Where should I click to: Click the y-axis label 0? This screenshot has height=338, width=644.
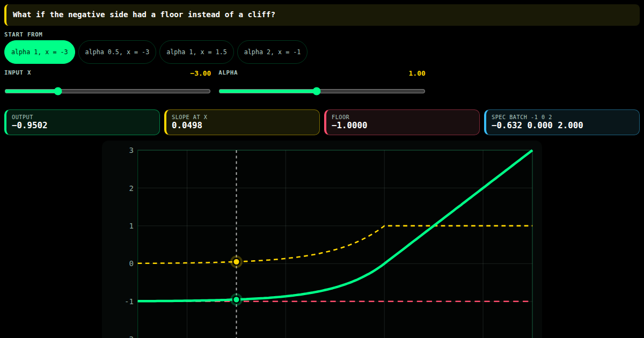point(131,263)
